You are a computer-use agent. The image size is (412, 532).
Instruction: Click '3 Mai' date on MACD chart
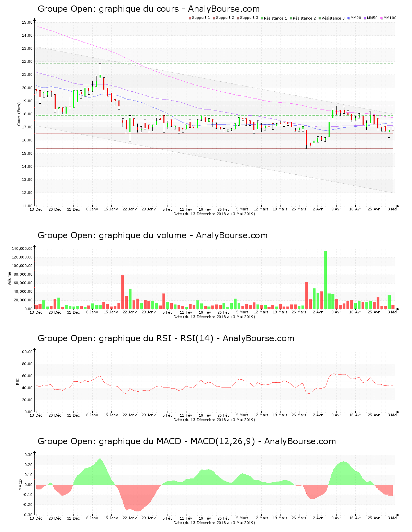coord(392,518)
